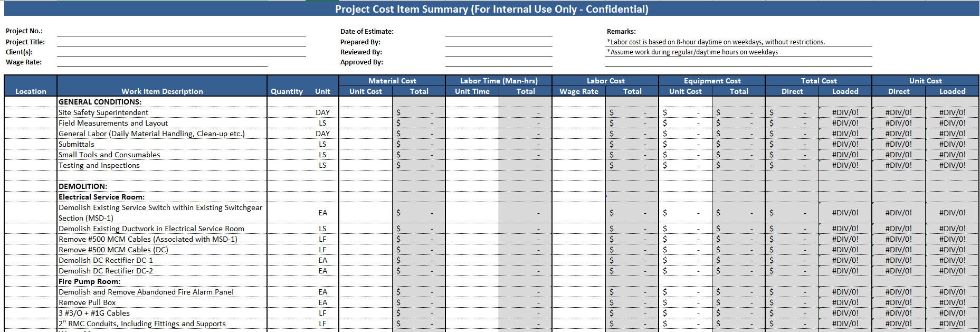Click LS unit for Submittals row

tap(322, 144)
